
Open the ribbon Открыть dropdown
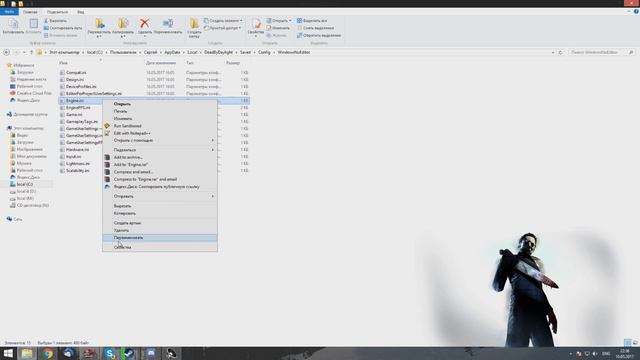coord(279,20)
